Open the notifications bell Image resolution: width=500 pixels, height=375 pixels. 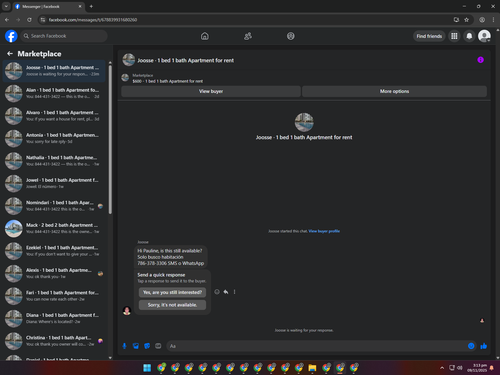click(x=469, y=36)
